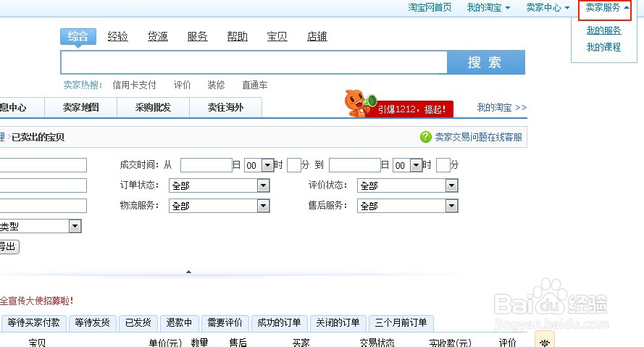
Task: Click the 已卖出的宝贝 breadcrumb text
Action: tap(38, 137)
